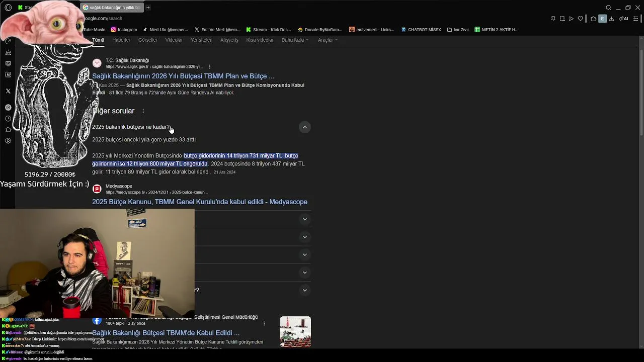Open the emivemert Links bookmark
Image resolution: width=644 pixels, height=362 pixels.
click(372, 30)
